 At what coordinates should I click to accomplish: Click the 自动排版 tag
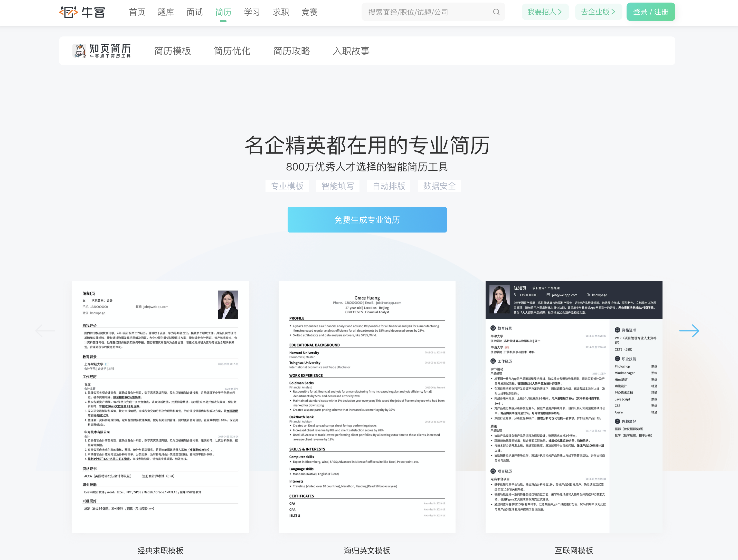[x=389, y=186]
